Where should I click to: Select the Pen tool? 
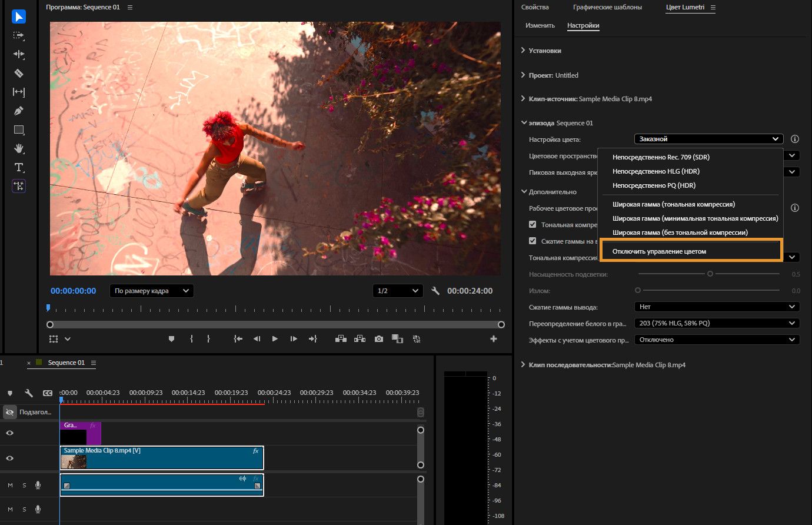click(x=19, y=111)
